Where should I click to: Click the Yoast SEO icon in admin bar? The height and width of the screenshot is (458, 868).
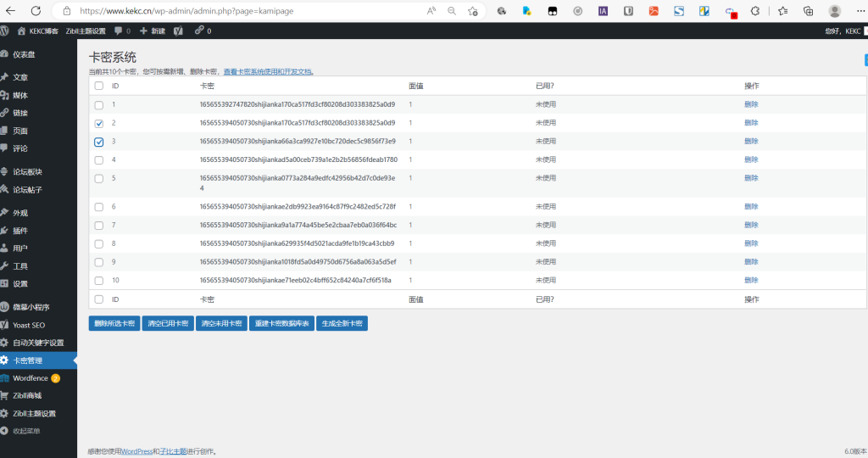179,31
